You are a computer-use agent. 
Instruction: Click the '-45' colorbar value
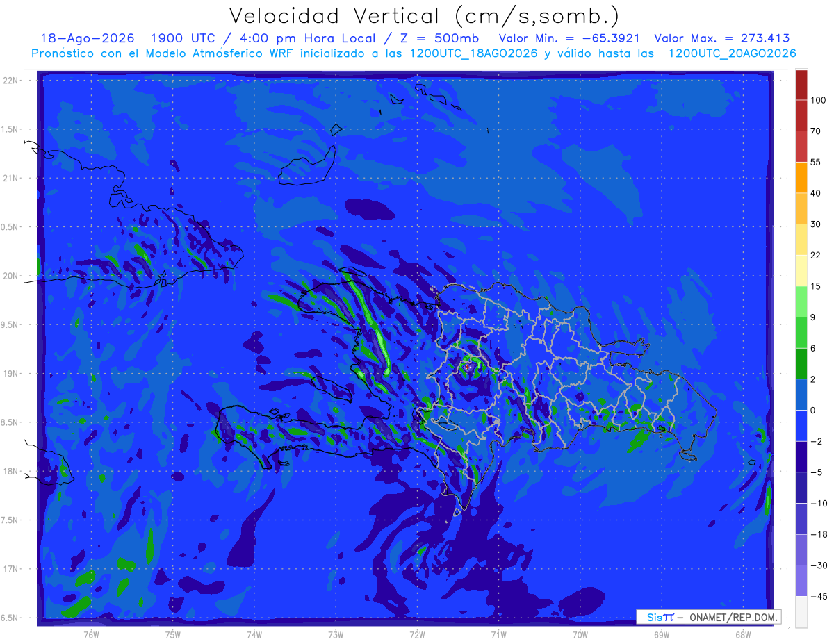click(x=818, y=596)
